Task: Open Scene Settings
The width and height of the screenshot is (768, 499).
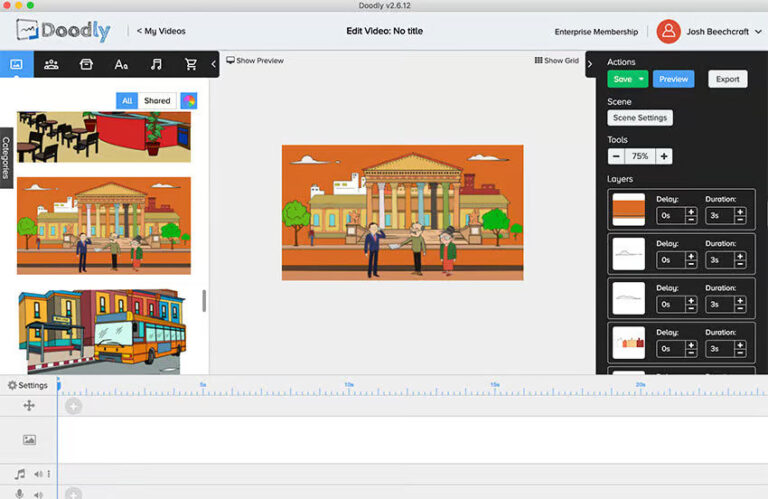Action: tap(640, 118)
